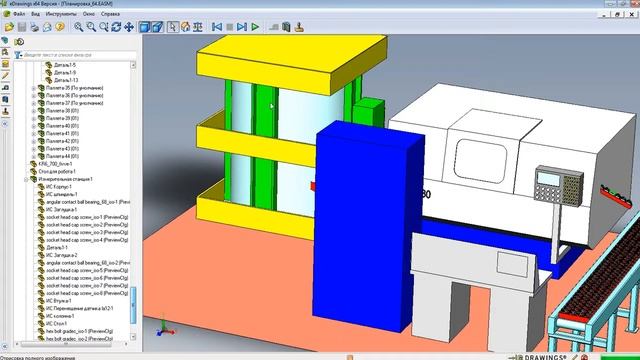Select angular contact ball bearing_68_iso-2 item
This screenshot has width=640, height=360.
point(88,263)
